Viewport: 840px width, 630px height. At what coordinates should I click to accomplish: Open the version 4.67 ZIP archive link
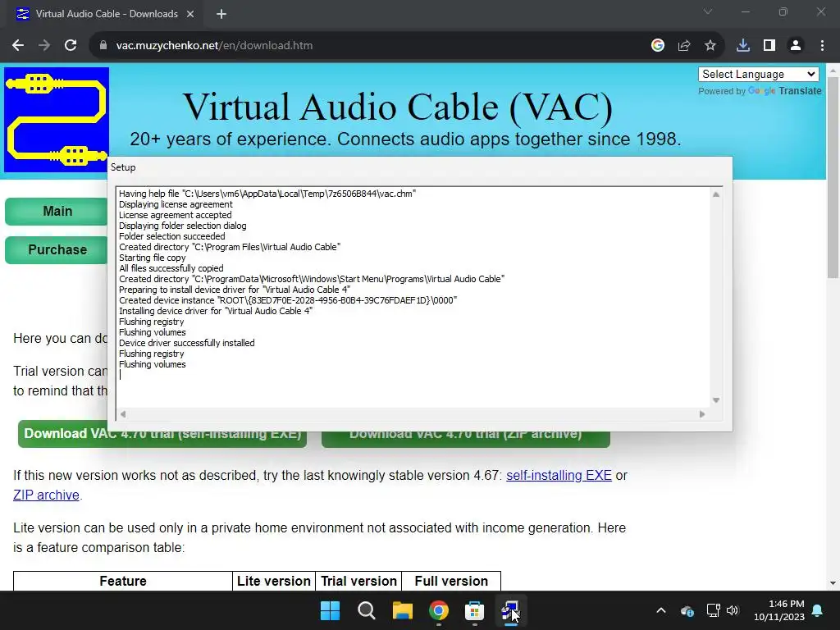click(46, 495)
